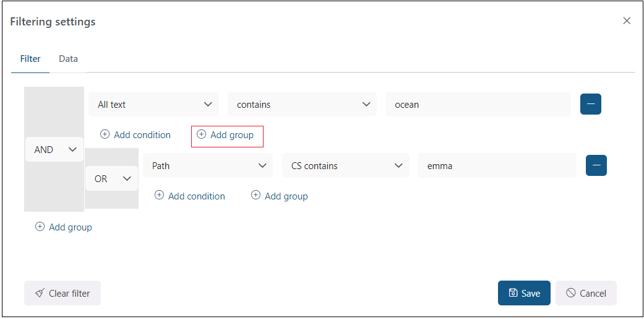Expand the 'contains' operator dropdown
Viewport: 644px width, 319px height.
click(x=302, y=105)
